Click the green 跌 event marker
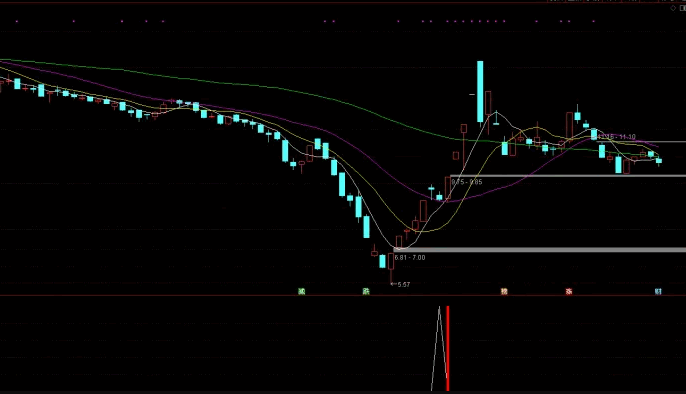This screenshot has height=394, width=686. [366, 291]
